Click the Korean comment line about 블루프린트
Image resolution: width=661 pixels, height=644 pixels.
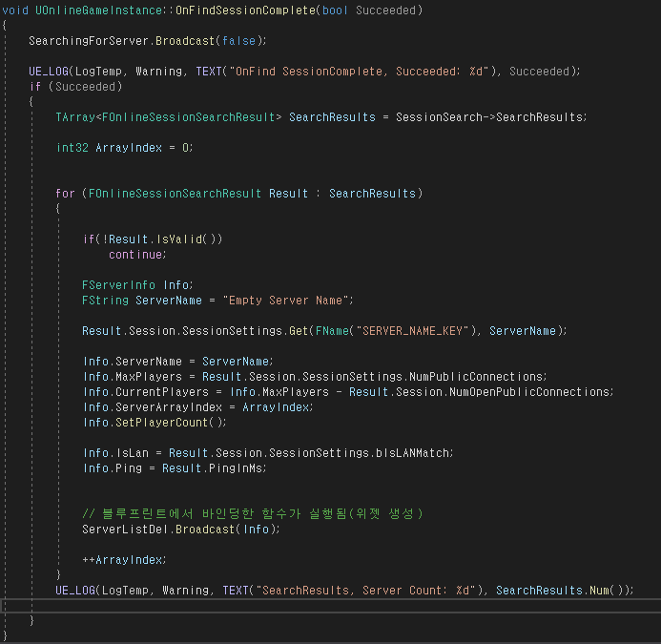[253, 513]
